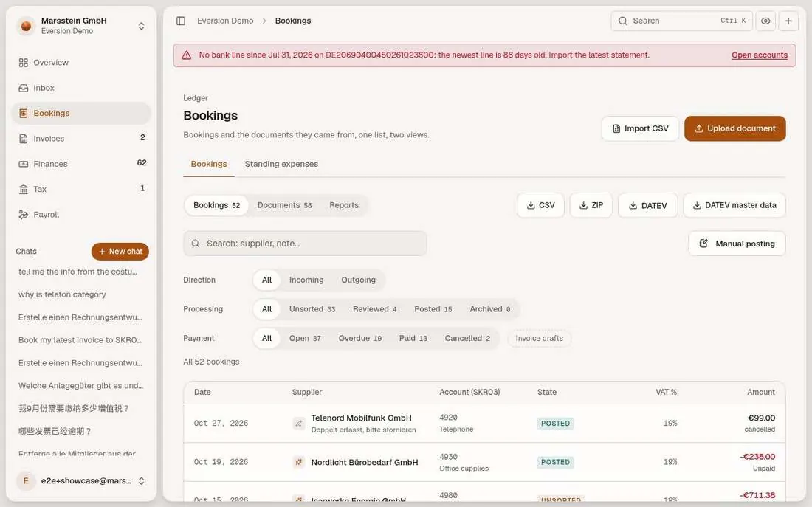
Task: Start a New chat
Action: [x=120, y=251]
